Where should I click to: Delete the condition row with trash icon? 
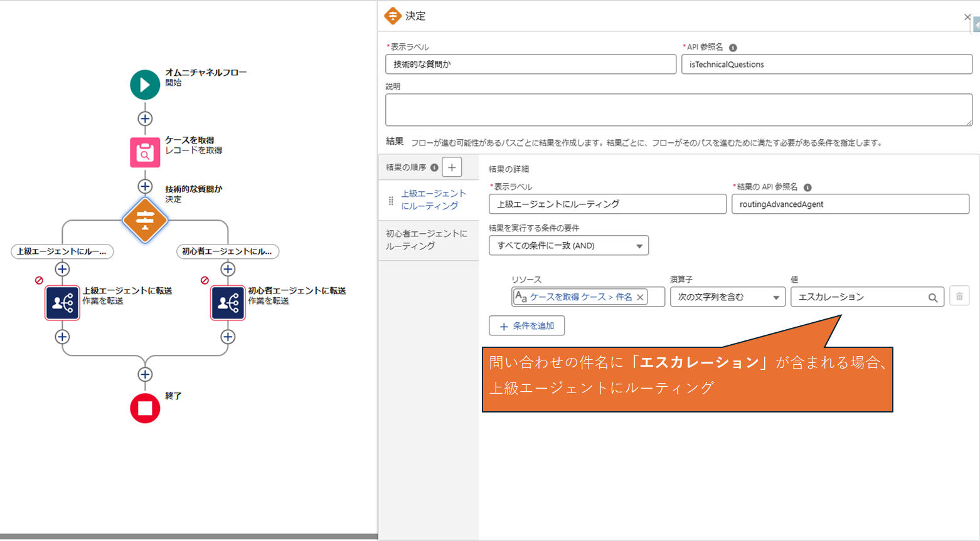tap(959, 297)
